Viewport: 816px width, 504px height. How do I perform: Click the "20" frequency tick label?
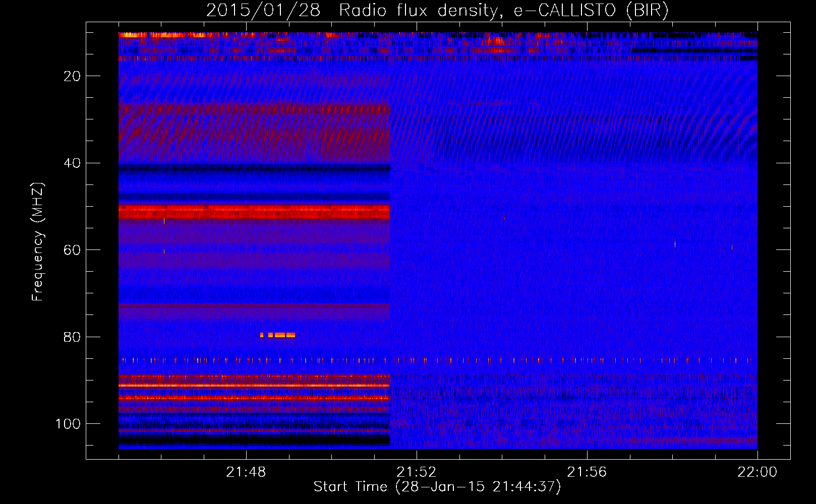click(x=73, y=76)
